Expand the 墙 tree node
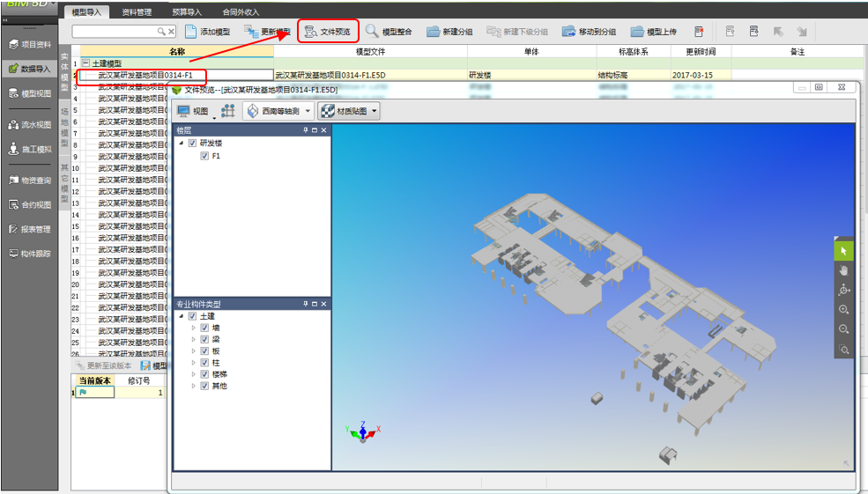 pyautogui.click(x=193, y=328)
